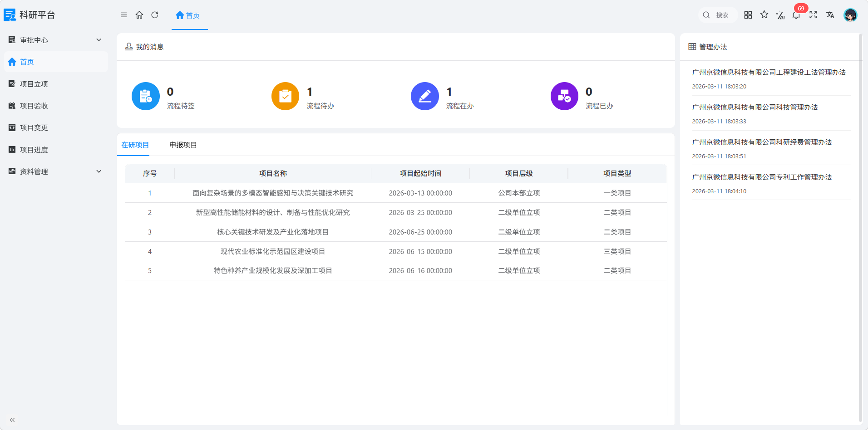Open 资料管理 in the sidebar

56,171
